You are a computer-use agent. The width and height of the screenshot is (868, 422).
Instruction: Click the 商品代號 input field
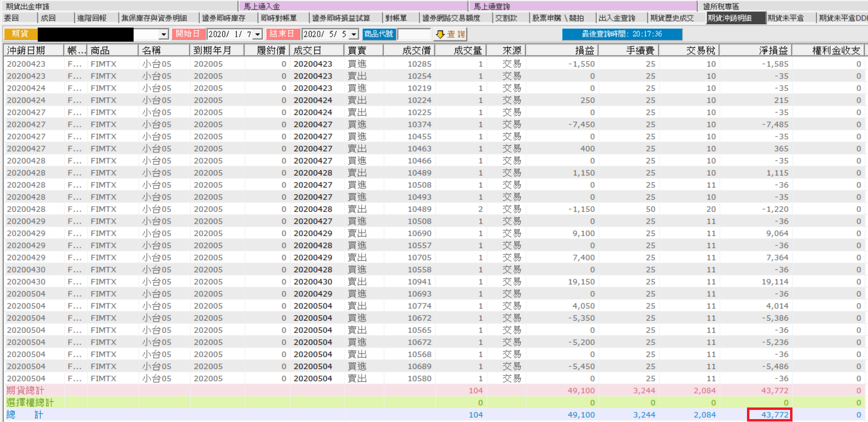click(x=413, y=34)
